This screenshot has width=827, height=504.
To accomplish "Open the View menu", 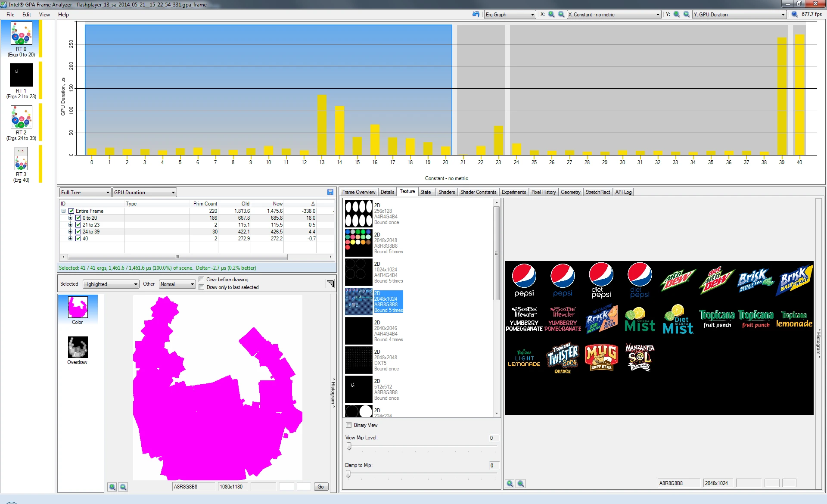I will [44, 14].
